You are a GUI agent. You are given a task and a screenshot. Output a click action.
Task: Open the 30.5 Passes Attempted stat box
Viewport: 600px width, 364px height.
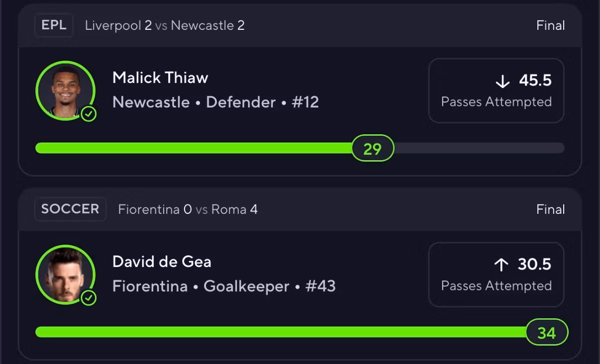coord(496,274)
